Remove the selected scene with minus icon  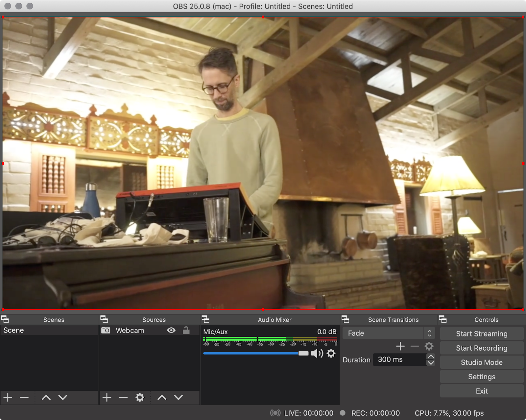pyautogui.click(x=24, y=397)
